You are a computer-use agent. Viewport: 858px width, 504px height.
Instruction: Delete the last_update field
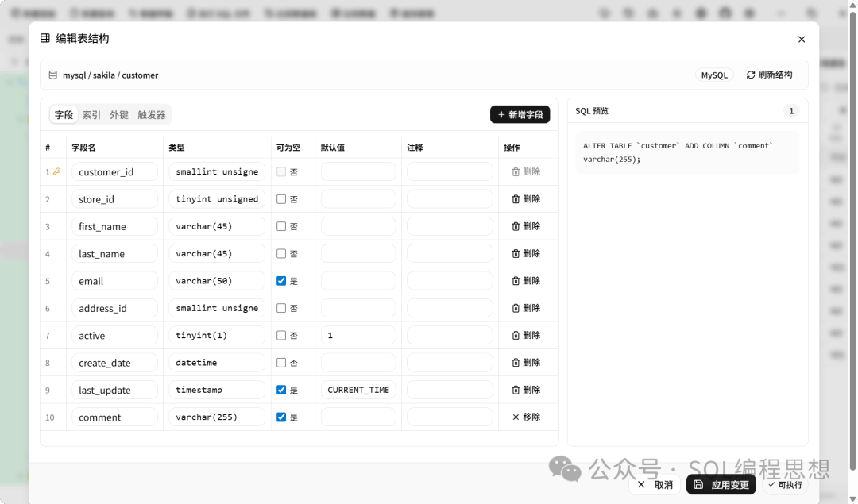click(x=526, y=390)
